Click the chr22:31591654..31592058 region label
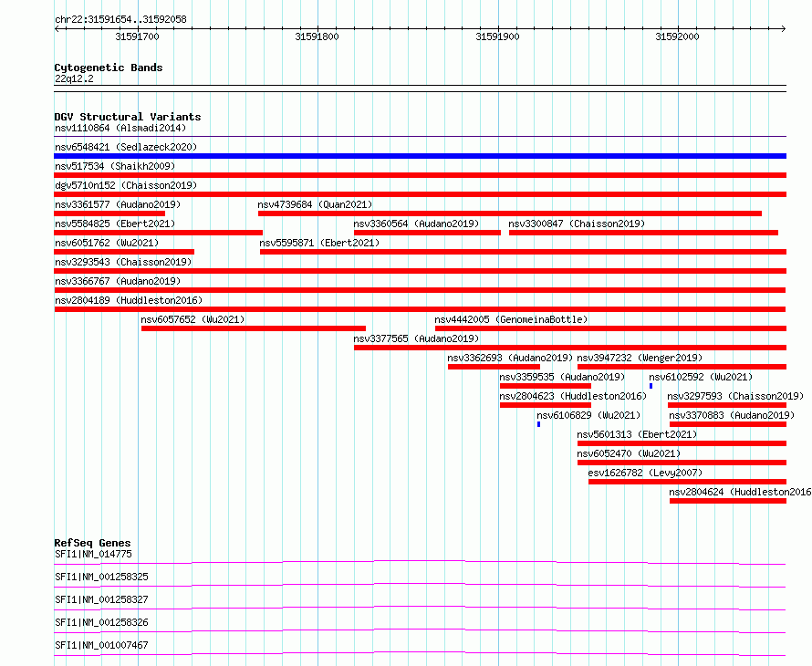This screenshot has width=812, height=666. tap(120, 20)
